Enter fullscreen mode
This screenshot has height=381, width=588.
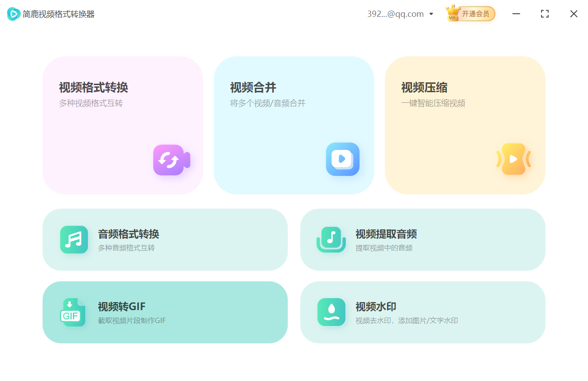[x=545, y=14]
